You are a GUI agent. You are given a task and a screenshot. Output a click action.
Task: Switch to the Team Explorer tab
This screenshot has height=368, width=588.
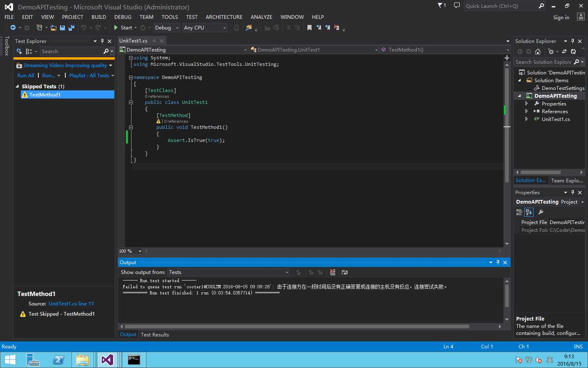coord(567,181)
